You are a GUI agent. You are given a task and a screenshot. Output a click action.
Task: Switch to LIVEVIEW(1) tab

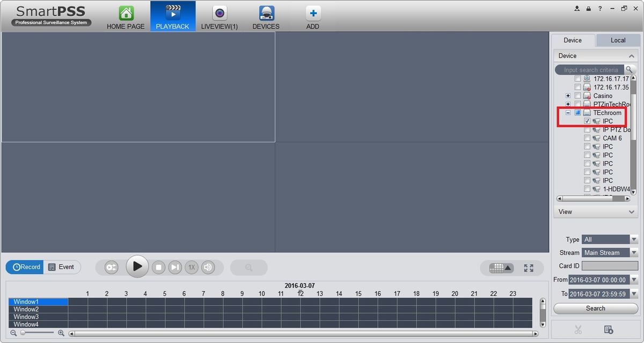(x=219, y=17)
